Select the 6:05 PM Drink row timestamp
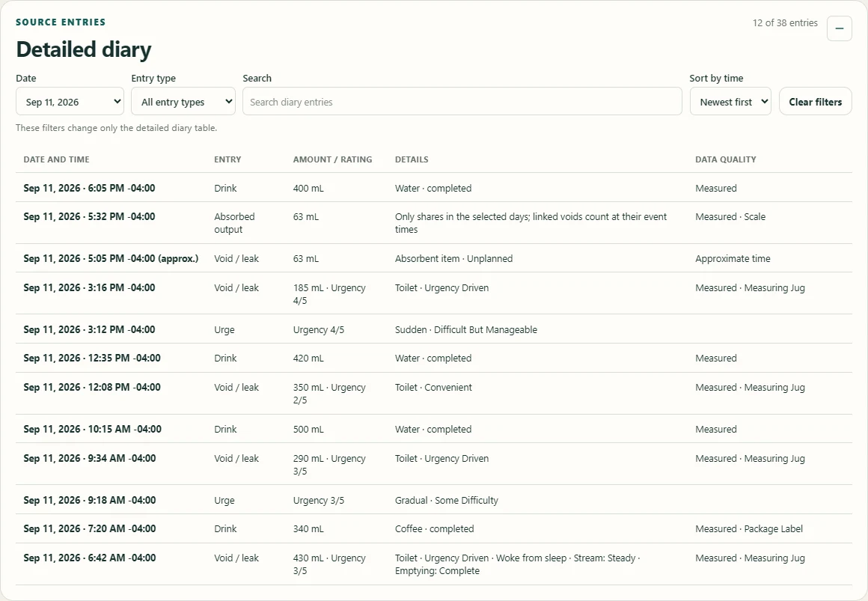The height and width of the screenshot is (601, 868). click(x=89, y=189)
